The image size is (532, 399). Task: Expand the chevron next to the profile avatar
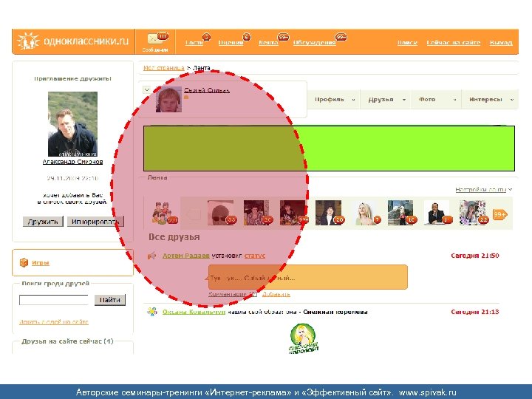coord(147,90)
